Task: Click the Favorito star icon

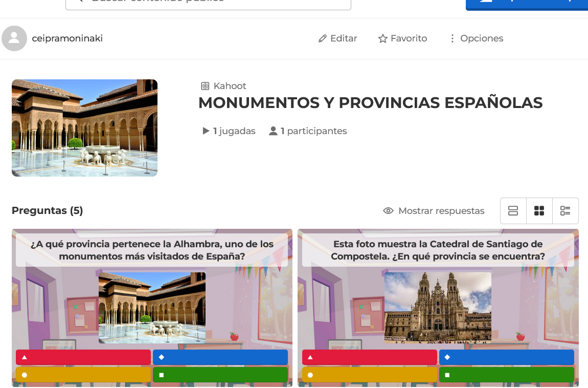Action: [382, 38]
